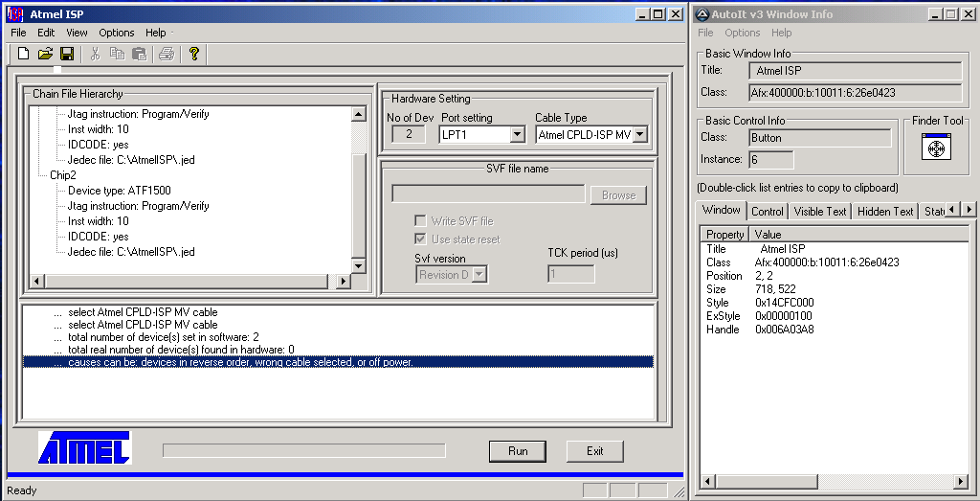
Task: Switch to the Control tab in AutoIt
Action: tap(768, 212)
